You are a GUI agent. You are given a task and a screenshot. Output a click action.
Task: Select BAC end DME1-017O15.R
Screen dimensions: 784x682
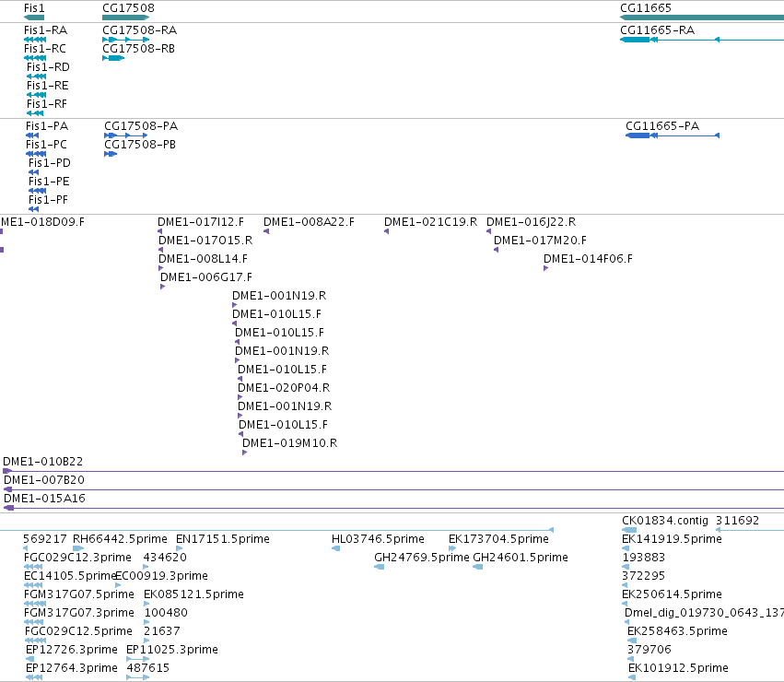click(161, 250)
